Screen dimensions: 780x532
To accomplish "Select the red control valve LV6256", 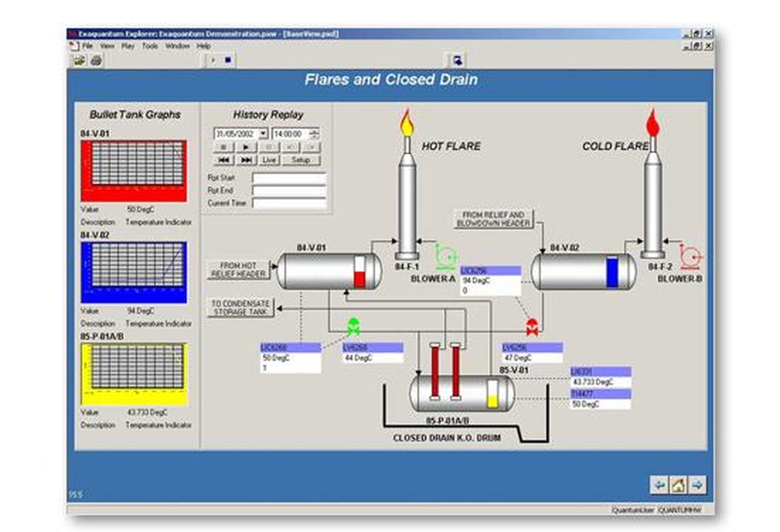I will (532, 327).
